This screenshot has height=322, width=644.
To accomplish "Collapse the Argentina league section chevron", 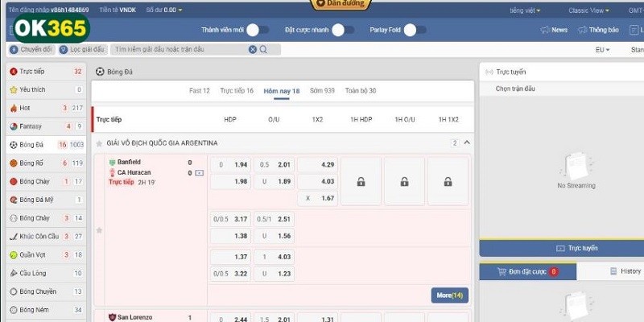I will [467, 143].
